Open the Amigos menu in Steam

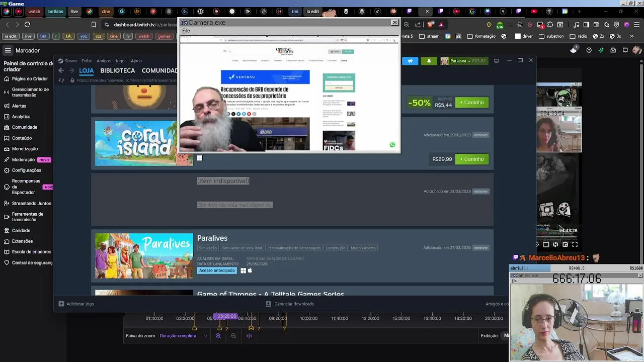[x=104, y=61]
